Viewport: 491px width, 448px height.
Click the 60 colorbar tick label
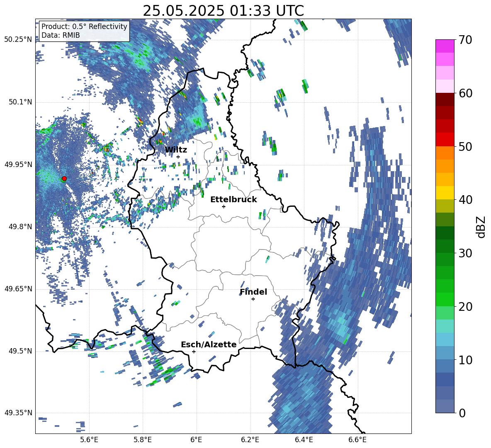click(x=465, y=93)
